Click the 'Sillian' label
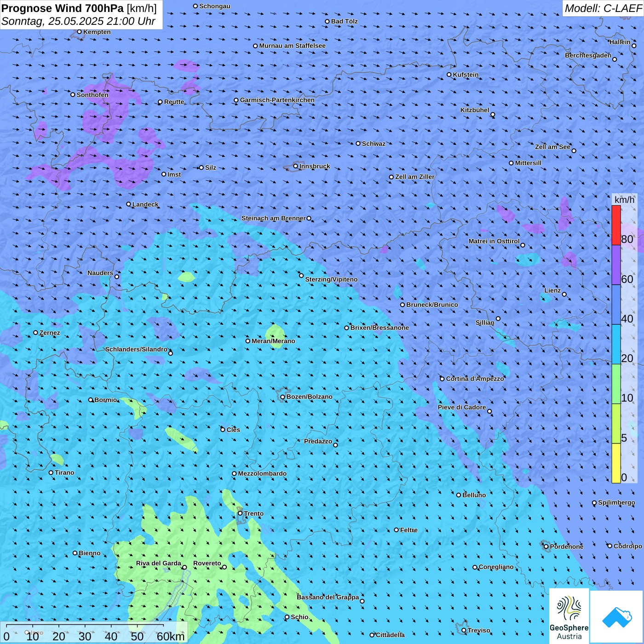644x644 pixels. click(485, 322)
